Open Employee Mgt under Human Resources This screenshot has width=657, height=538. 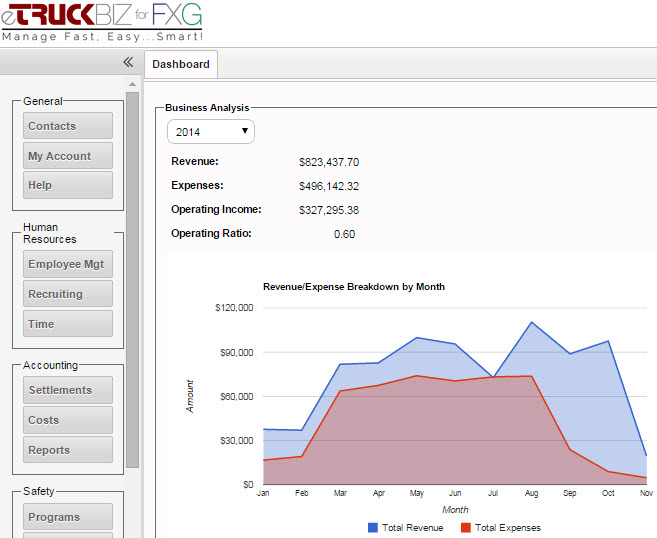(x=68, y=264)
